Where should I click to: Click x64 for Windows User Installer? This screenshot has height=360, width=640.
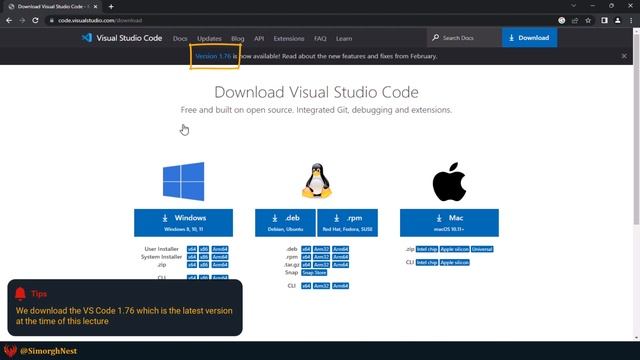point(191,249)
